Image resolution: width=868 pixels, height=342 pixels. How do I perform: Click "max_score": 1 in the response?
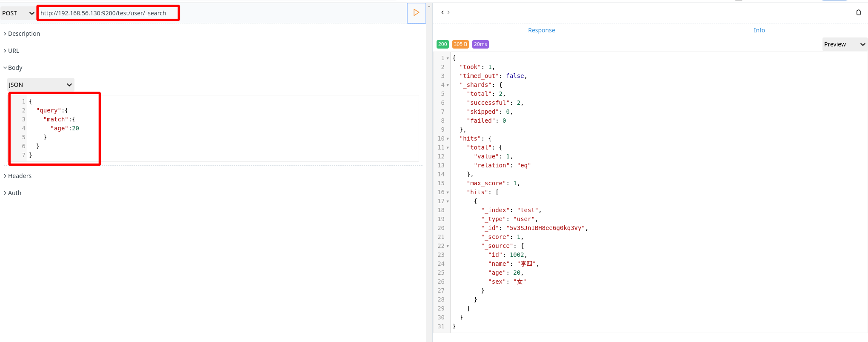(x=493, y=183)
